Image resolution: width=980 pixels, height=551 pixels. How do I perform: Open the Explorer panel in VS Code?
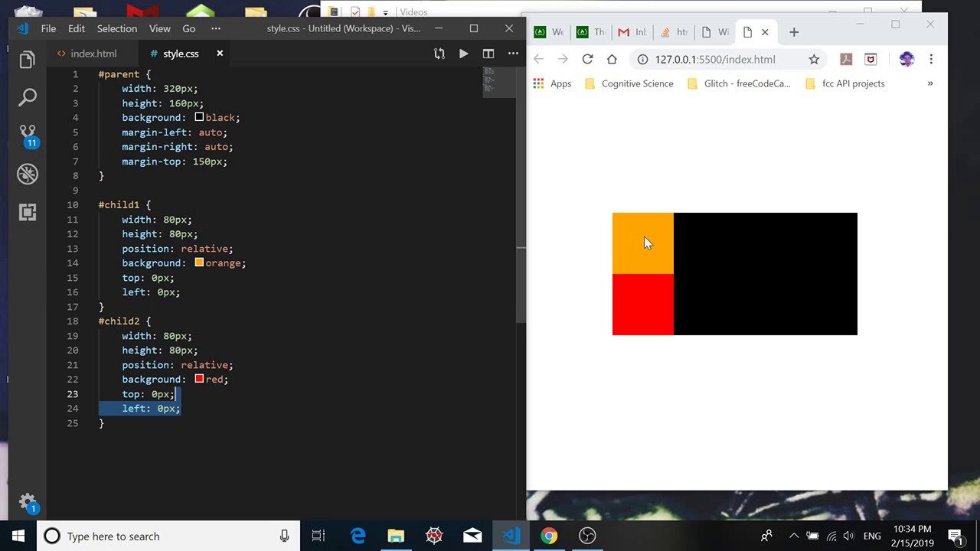click(28, 60)
